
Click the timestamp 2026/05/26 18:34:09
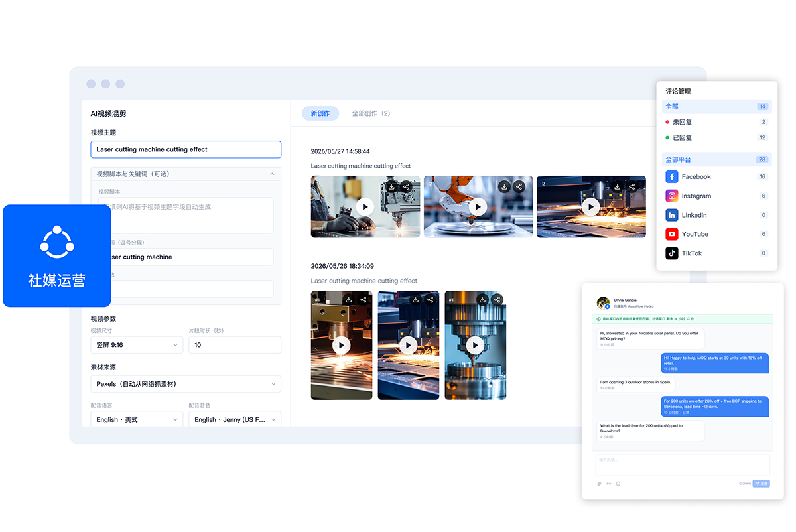342,266
